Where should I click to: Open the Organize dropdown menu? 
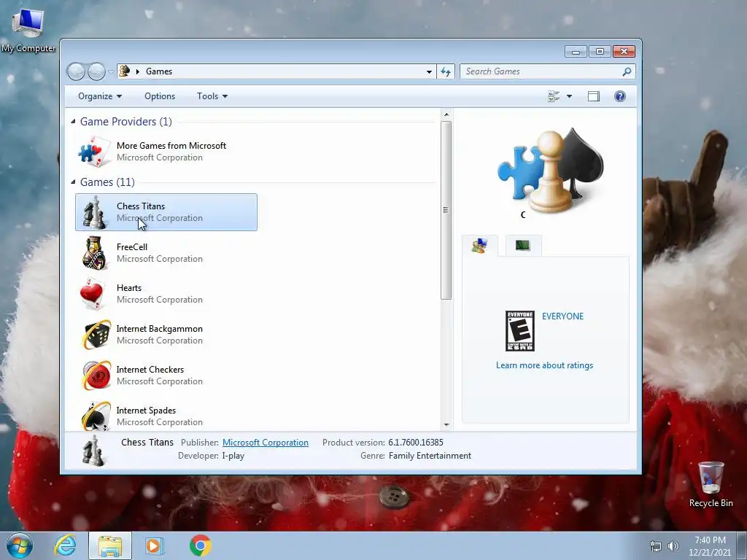(x=100, y=96)
